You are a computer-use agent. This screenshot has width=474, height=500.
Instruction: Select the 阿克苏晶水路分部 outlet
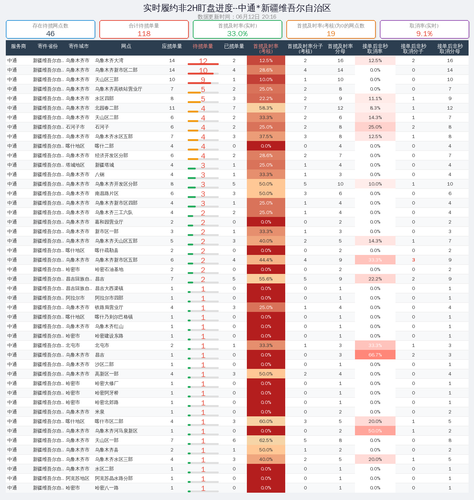click(114, 479)
